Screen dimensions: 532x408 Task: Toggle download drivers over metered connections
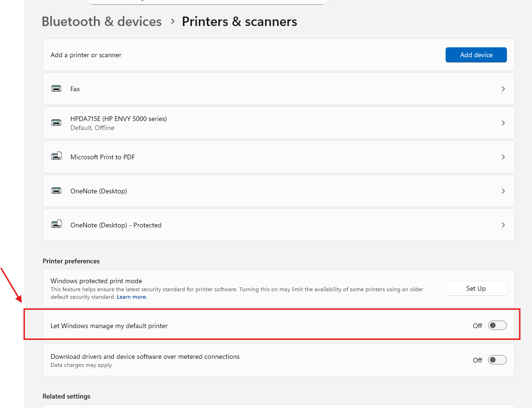[497, 360]
